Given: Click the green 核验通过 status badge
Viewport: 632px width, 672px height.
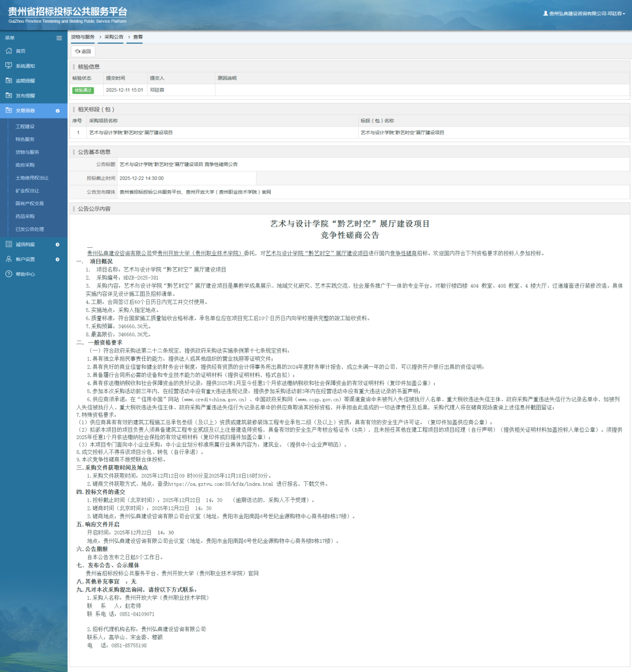Looking at the screenshot, I should tap(84, 90).
